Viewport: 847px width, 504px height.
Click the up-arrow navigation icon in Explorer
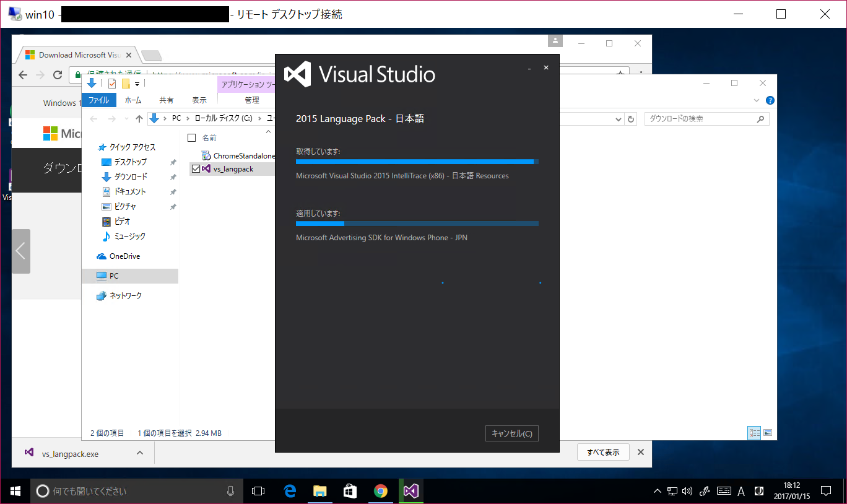click(139, 118)
